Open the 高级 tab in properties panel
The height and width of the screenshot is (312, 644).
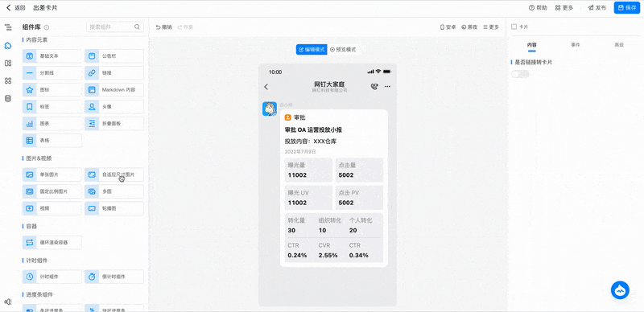[619, 45]
